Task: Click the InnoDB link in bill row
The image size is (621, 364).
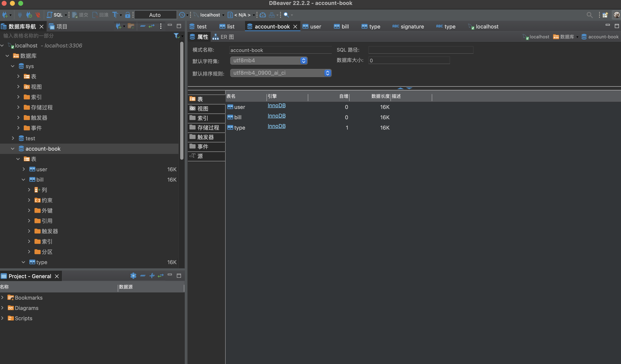Action: 277,116
